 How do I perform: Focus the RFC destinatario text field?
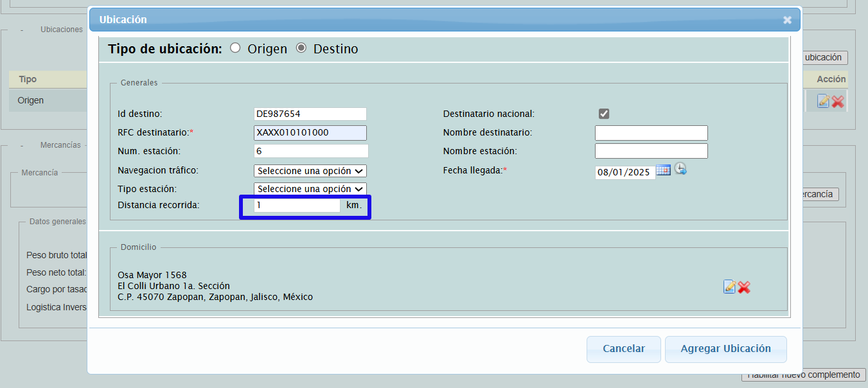[310, 132]
